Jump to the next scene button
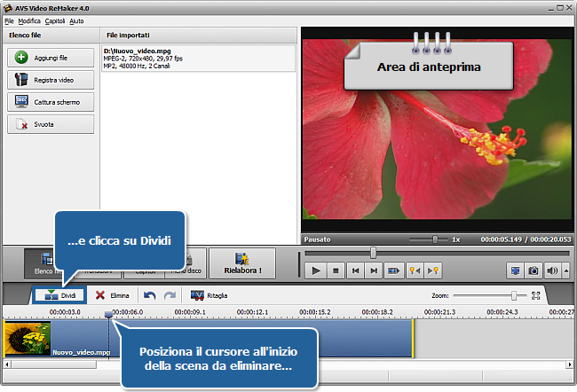This screenshot has height=392, width=577. (x=394, y=270)
